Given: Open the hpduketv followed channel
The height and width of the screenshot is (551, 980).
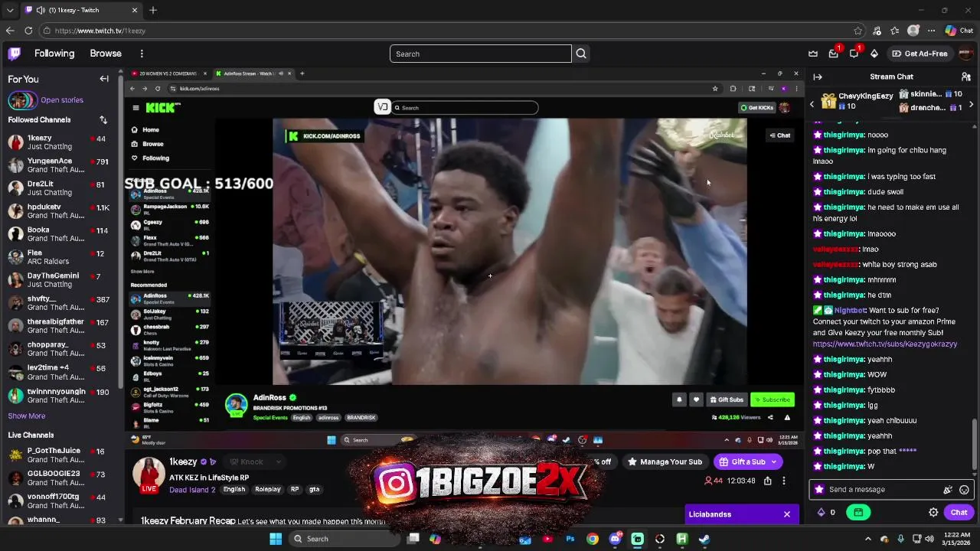Looking at the screenshot, I should (60, 211).
